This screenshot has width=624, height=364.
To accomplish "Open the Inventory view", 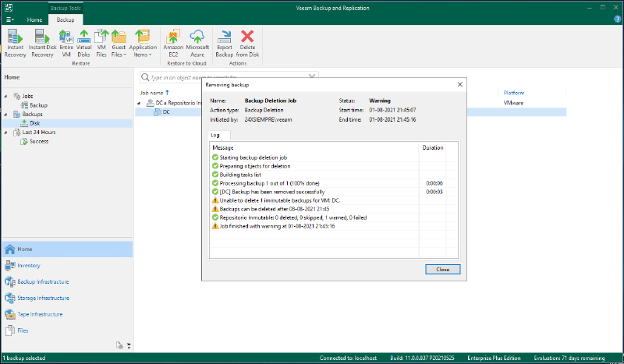I will [x=67, y=265].
